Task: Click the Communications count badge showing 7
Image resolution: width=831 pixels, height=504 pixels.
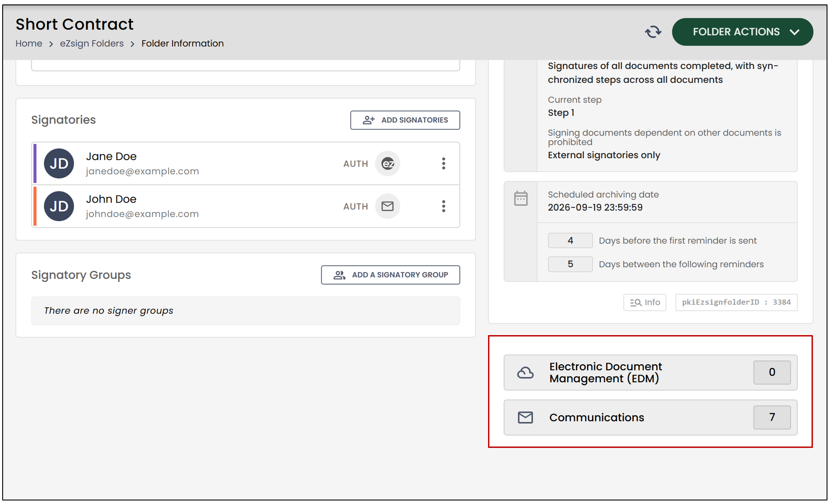Action: (772, 417)
